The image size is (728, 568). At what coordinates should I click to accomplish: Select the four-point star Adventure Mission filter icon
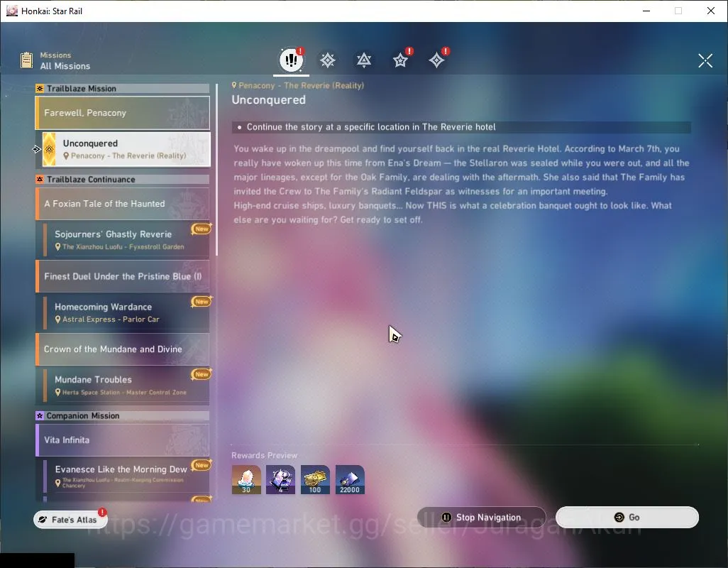pyautogui.click(x=436, y=60)
